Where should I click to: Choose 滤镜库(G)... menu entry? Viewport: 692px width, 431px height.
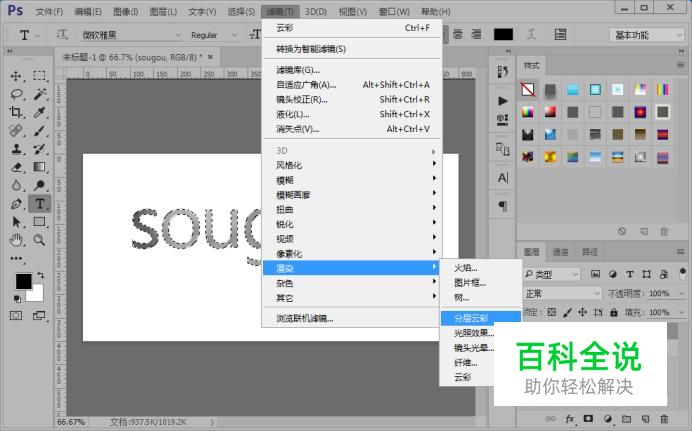pyautogui.click(x=352, y=70)
